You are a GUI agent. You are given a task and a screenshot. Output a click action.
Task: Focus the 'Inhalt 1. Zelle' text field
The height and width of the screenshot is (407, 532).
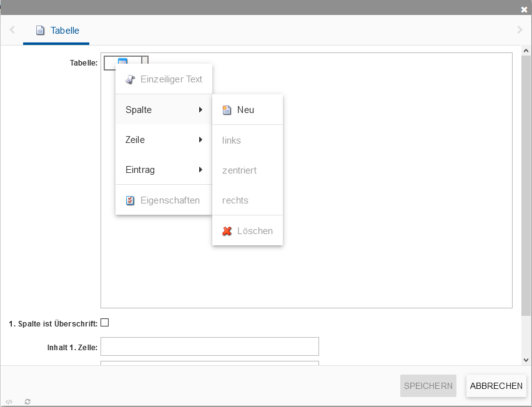pyautogui.click(x=209, y=346)
